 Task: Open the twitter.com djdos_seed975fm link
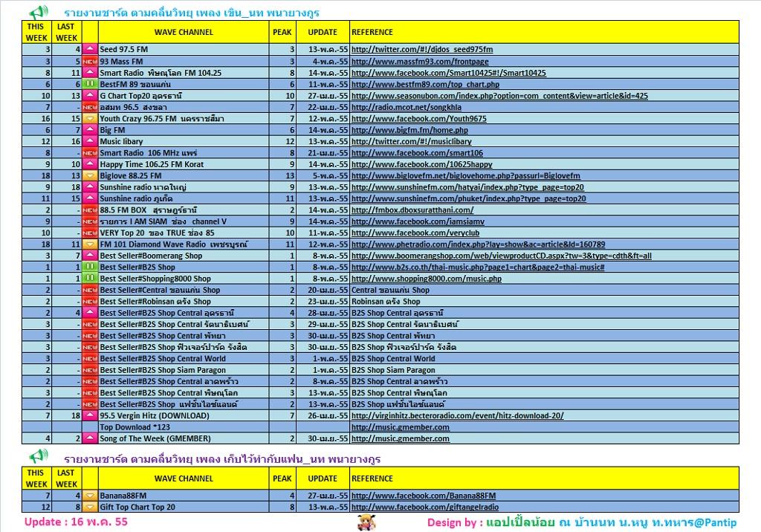(422, 50)
